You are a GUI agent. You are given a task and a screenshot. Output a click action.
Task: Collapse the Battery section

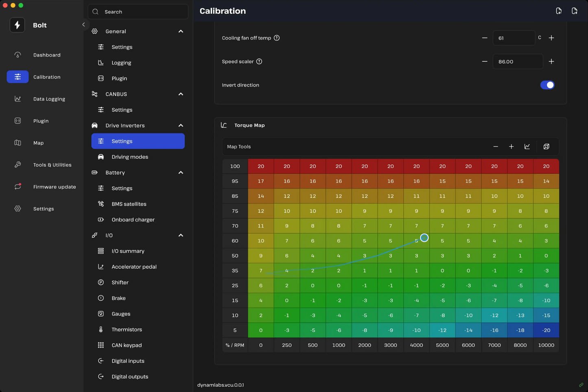tap(181, 173)
